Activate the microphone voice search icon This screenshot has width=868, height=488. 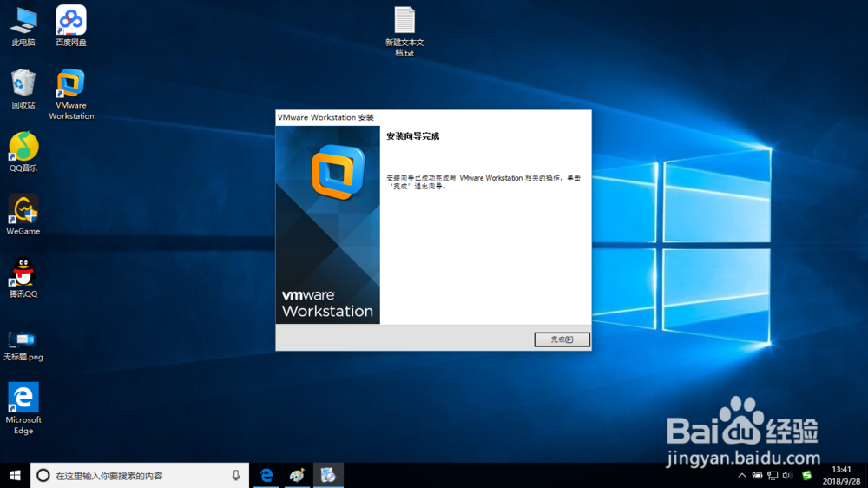pyautogui.click(x=236, y=475)
